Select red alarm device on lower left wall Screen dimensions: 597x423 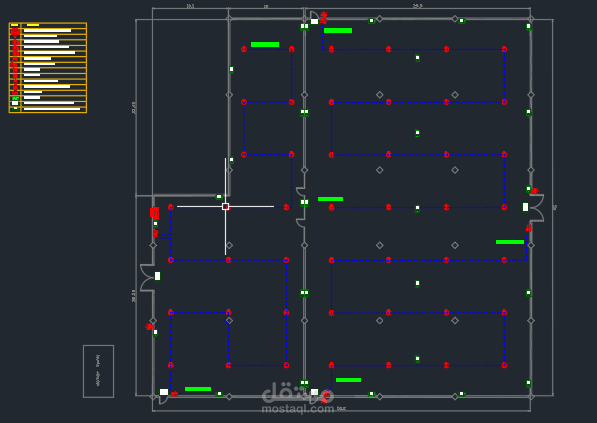149,327
